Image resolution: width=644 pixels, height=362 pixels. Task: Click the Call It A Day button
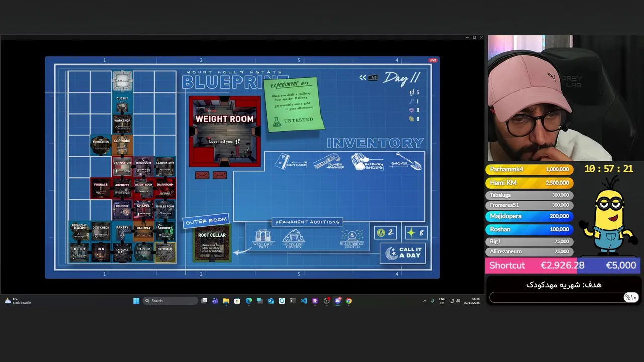(403, 253)
